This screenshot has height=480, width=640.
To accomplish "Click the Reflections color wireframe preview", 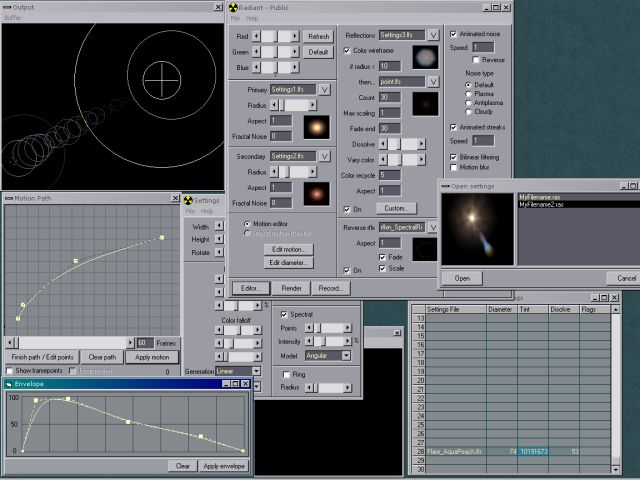I will tap(425, 57).
